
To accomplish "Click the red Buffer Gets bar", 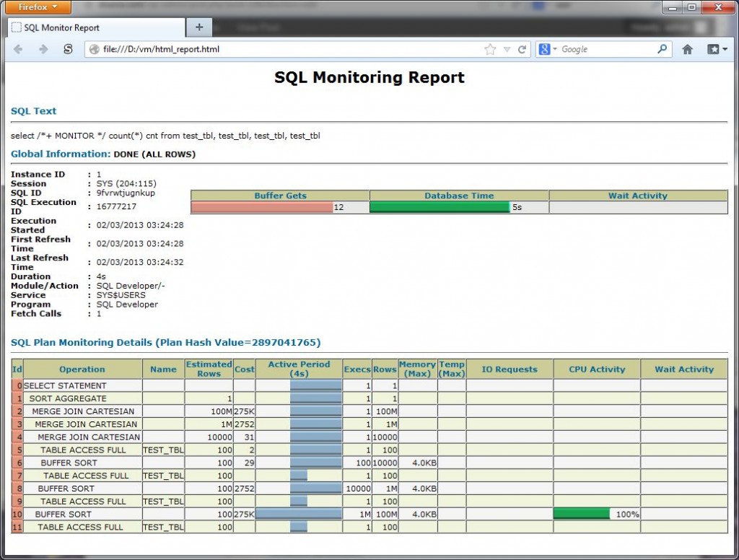I will (262, 207).
